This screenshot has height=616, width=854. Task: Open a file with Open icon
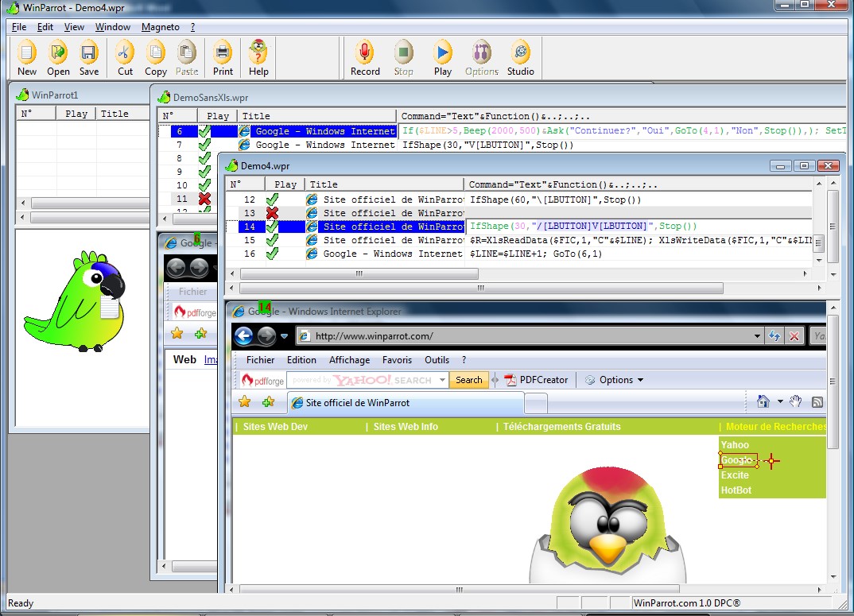point(58,59)
